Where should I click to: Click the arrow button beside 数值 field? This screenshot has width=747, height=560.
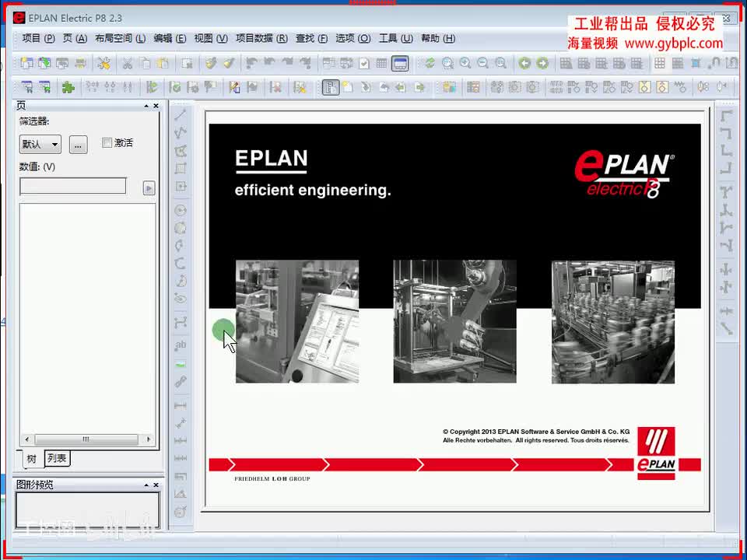click(149, 188)
